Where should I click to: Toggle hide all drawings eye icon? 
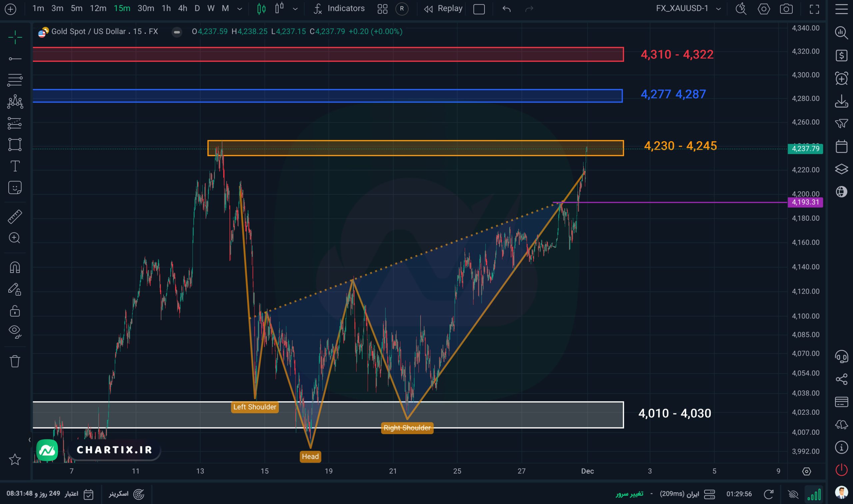[15, 331]
